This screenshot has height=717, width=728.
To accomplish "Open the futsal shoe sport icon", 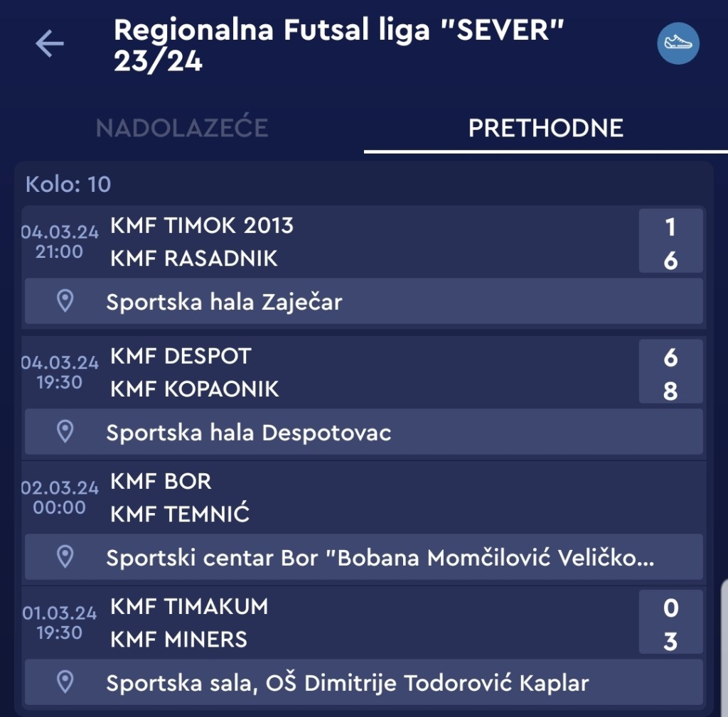I will click(678, 43).
